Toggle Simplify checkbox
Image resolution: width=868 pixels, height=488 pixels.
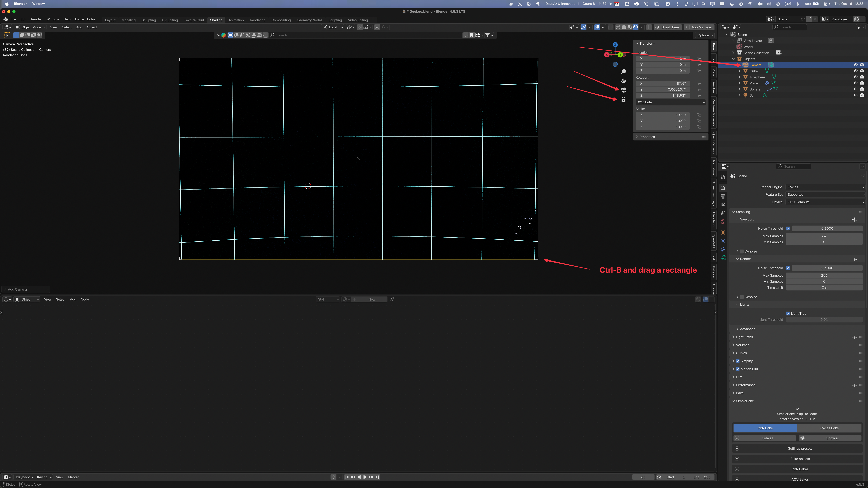[x=738, y=361]
